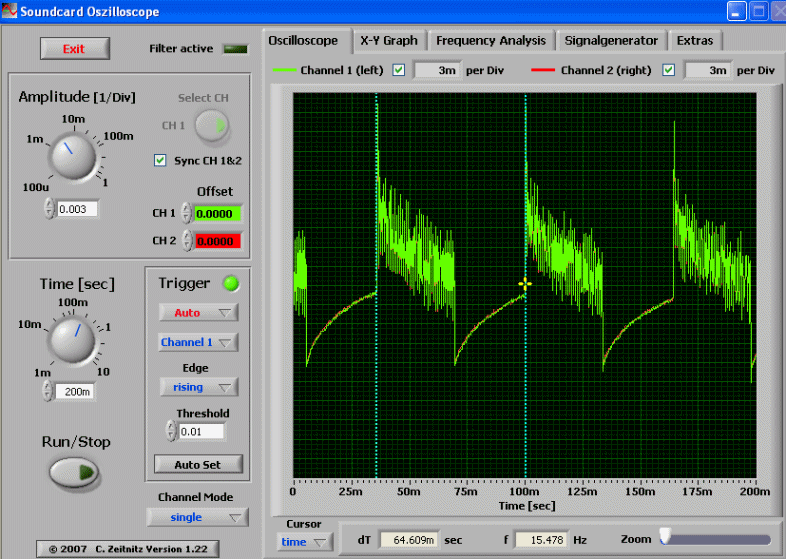Open the Channel Mode single dropdown
The image size is (786, 559).
click(197, 517)
